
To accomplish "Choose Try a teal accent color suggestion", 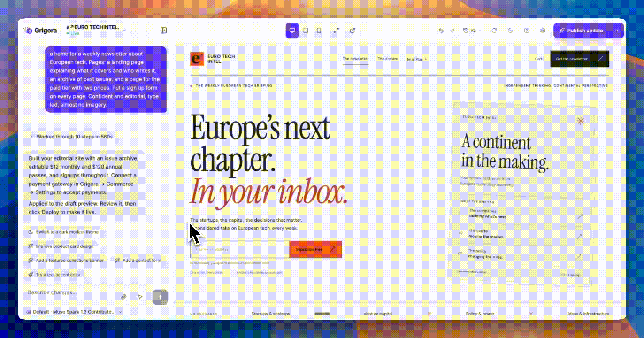I will coord(54,275).
